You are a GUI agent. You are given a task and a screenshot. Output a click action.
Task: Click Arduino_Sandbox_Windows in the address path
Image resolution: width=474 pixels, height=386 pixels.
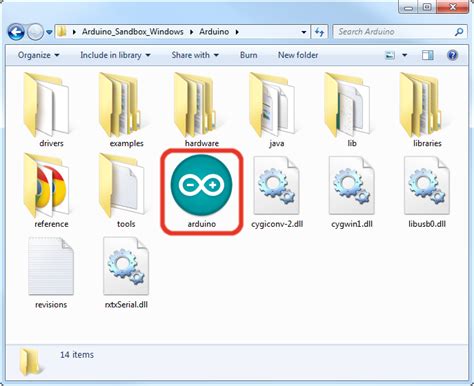(x=133, y=32)
